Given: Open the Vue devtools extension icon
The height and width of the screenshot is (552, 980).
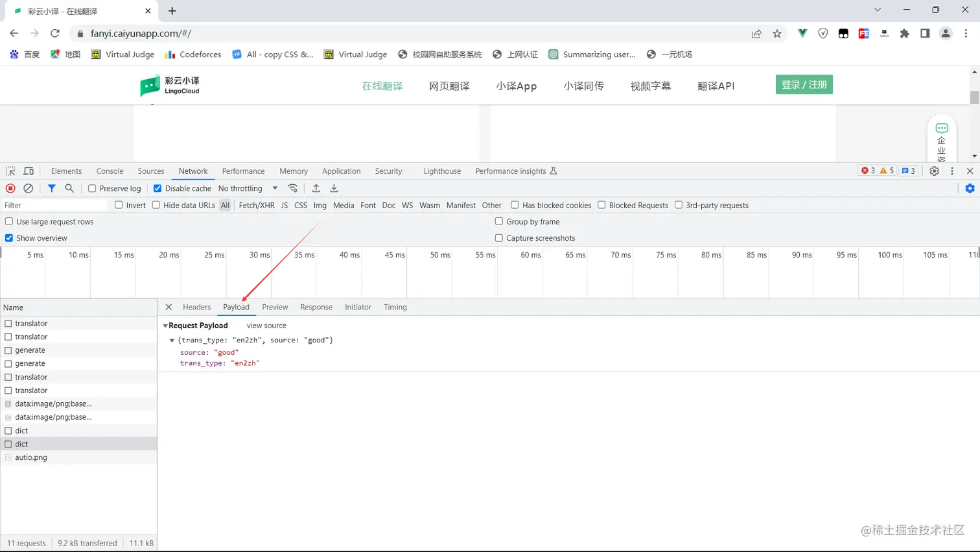Looking at the screenshot, I should [x=802, y=33].
